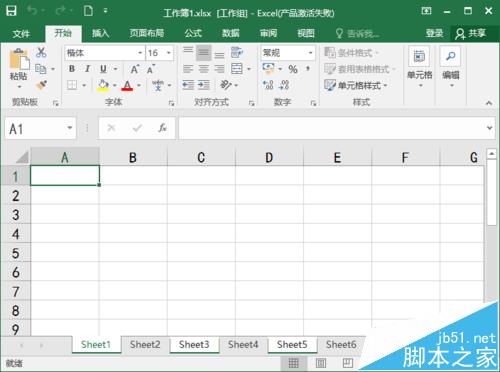Click 登录 sign in link
Image resolution: width=500 pixels, height=372 pixels.
click(x=434, y=33)
